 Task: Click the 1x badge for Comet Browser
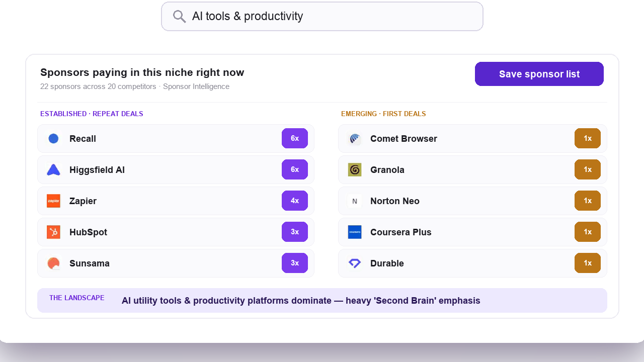588,138
